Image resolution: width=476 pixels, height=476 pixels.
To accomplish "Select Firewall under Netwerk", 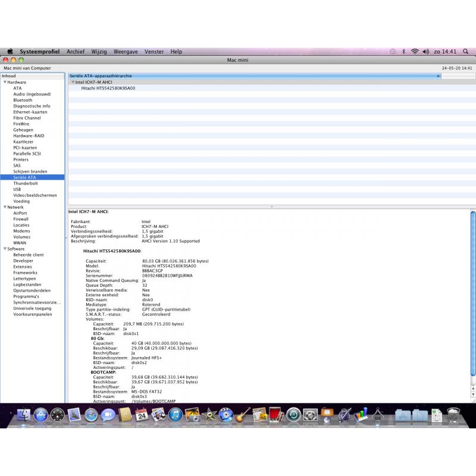I will [21, 219].
